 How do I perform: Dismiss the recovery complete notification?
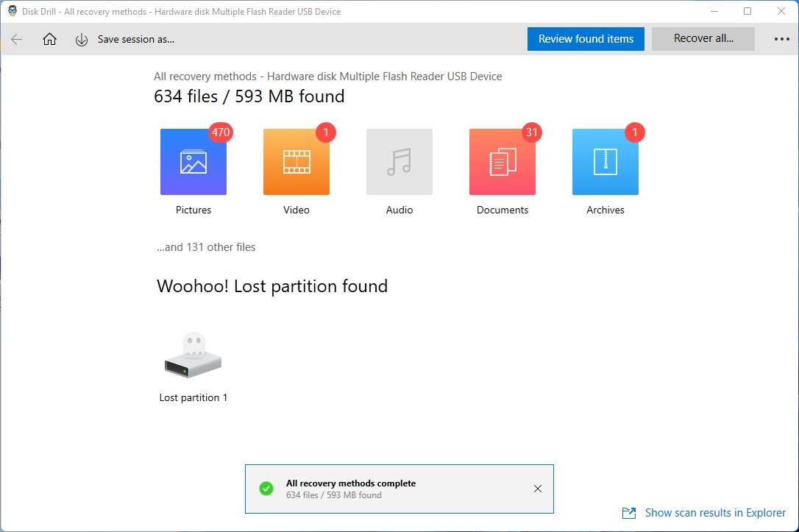pyautogui.click(x=538, y=489)
